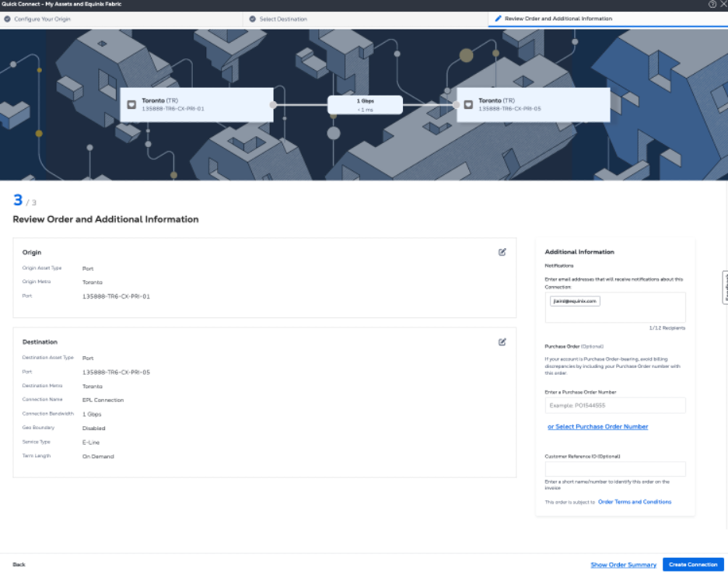
Task: Click the checkmark icon on Configure Your Origin
Action: click(7, 19)
